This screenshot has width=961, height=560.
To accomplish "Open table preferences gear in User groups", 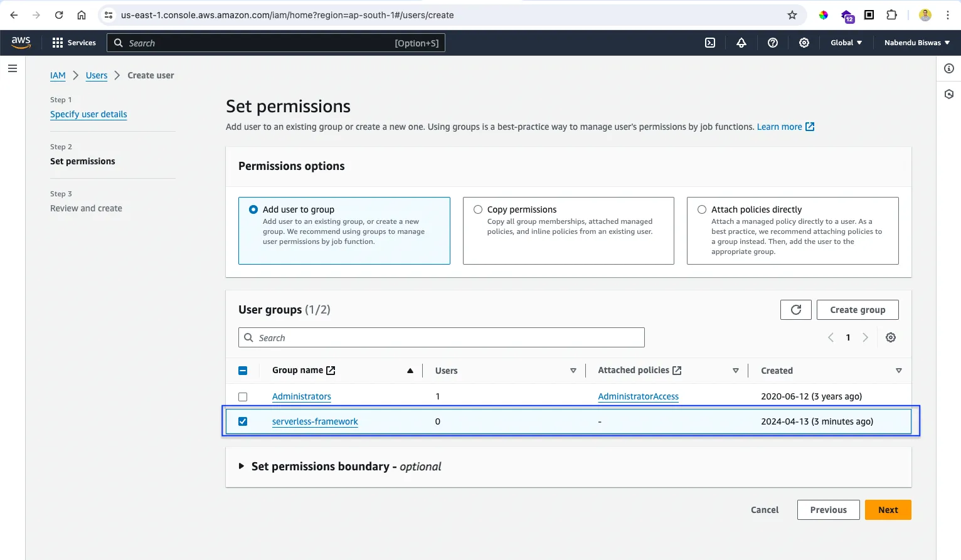I will (891, 337).
